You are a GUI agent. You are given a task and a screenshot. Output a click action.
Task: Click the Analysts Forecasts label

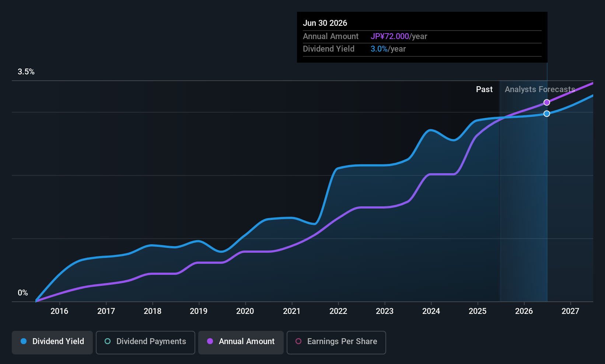540,90
